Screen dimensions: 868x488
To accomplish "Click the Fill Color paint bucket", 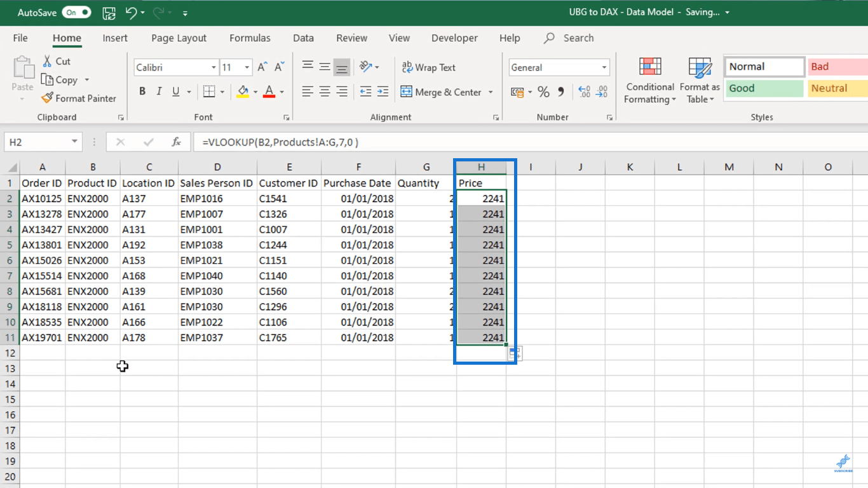I will pyautogui.click(x=243, y=91).
